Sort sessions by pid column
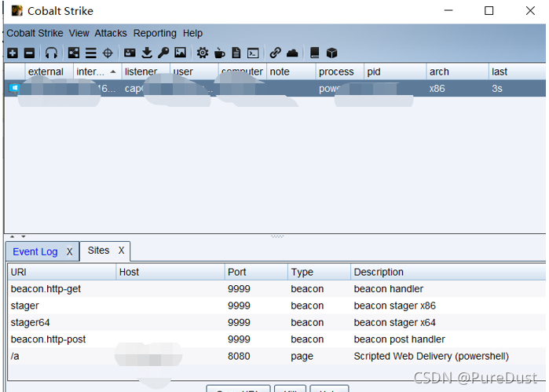 [x=395, y=71]
